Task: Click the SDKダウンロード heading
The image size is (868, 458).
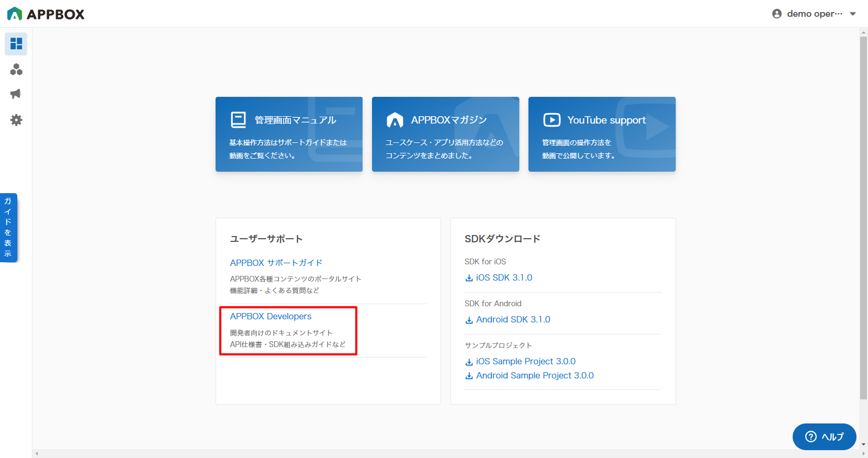Action: point(502,239)
